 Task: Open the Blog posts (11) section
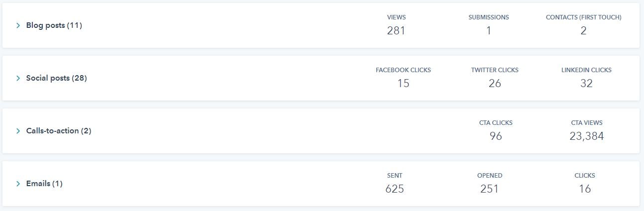coord(54,25)
